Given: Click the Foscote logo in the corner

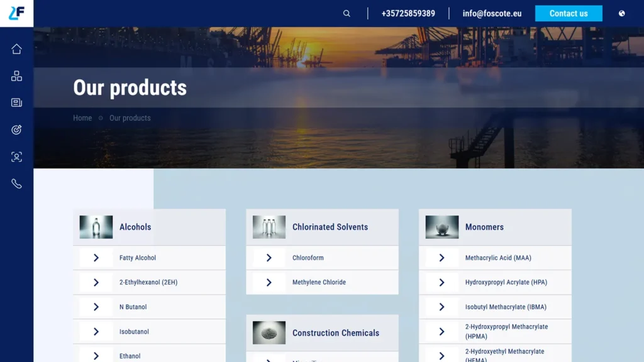Looking at the screenshot, I should 16,13.
